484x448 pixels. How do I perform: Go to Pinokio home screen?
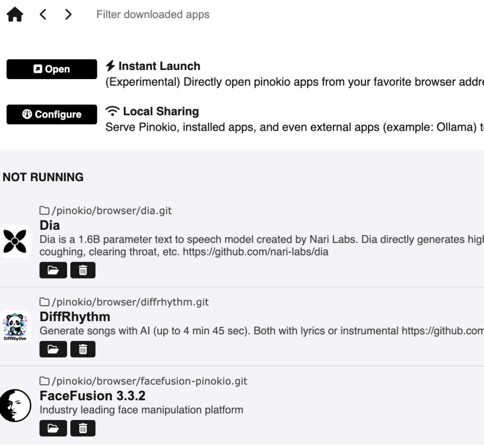coord(15,15)
